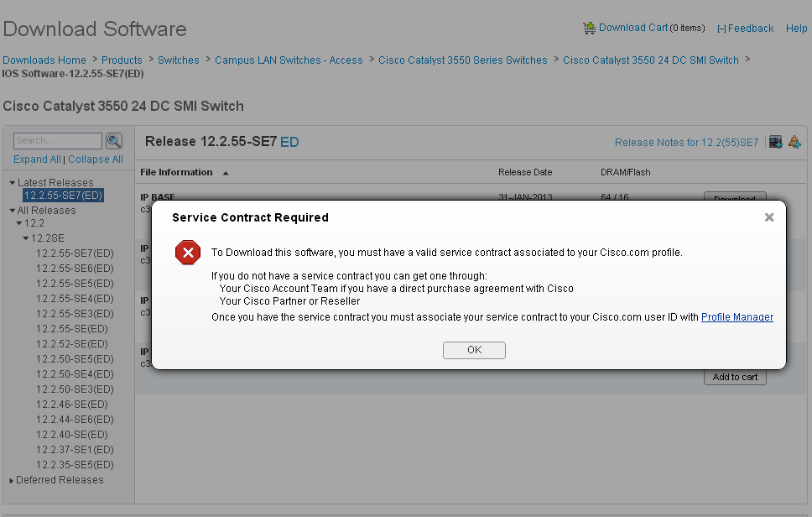Click the Feedback link icon

coord(721,29)
